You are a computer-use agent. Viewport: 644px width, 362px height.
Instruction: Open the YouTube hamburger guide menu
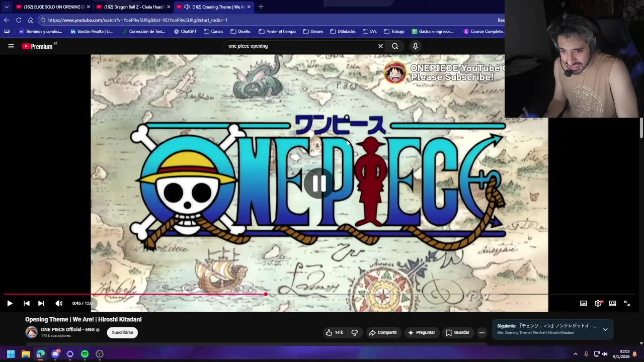click(x=11, y=46)
